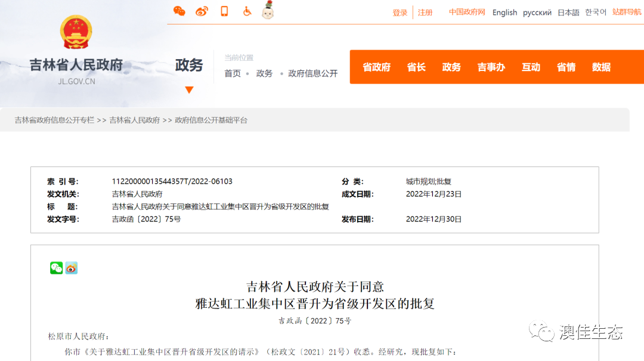This screenshot has width=644, height=361.
Task: Open the 省政府 navigation dropdown
Action: point(376,67)
